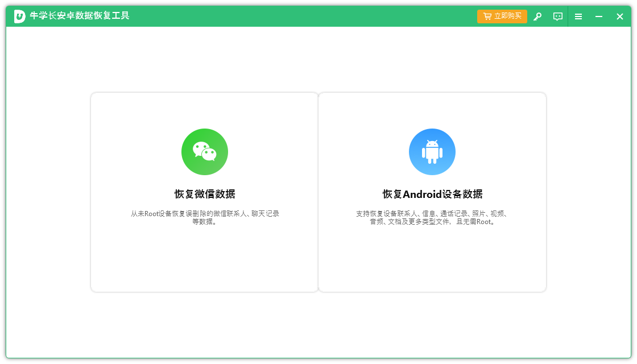Click the blue Android robot icon
Image resolution: width=637 pixels, height=364 pixels.
point(432,152)
